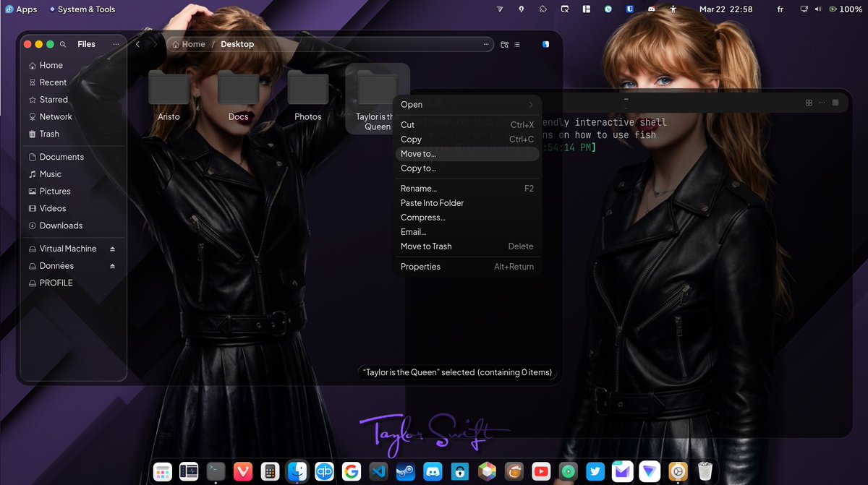868x485 pixels.
Task: Choose Paste Into Folder
Action: click(467, 203)
